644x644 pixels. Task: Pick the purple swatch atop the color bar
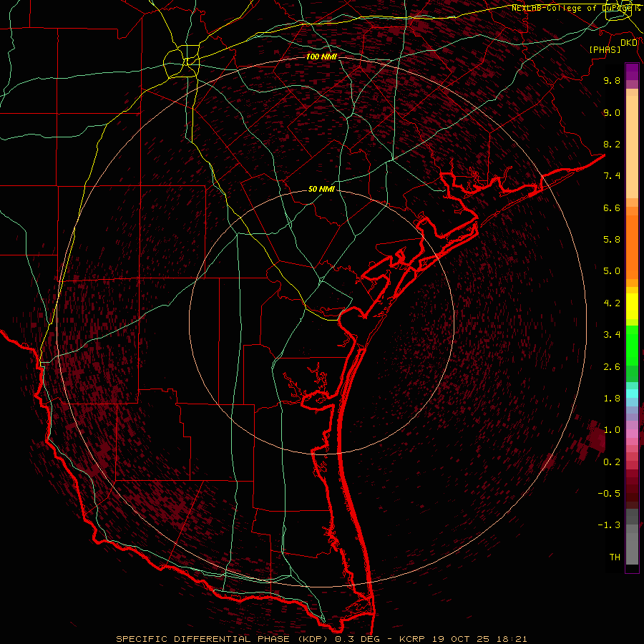click(632, 72)
